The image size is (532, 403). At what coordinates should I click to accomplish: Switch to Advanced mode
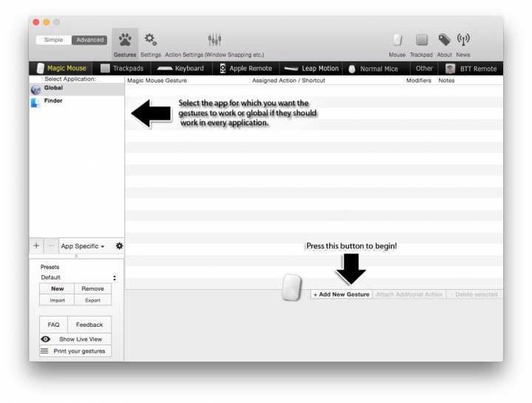pyautogui.click(x=89, y=40)
